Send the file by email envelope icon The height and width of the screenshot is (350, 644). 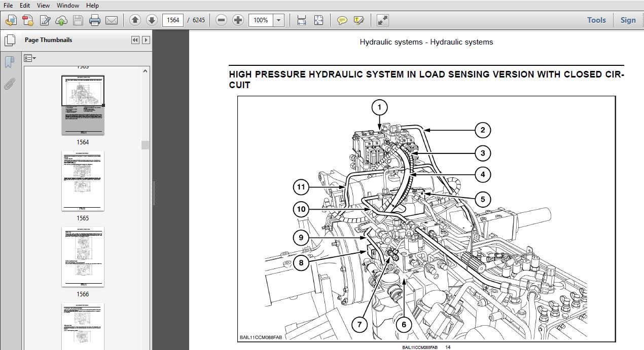(112, 20)
